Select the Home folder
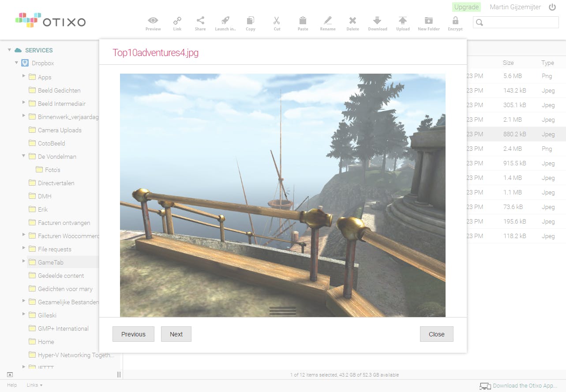Image resolution: width=566 pixels, height=392 pixels. pyautogui.click(x=46, y=342)
